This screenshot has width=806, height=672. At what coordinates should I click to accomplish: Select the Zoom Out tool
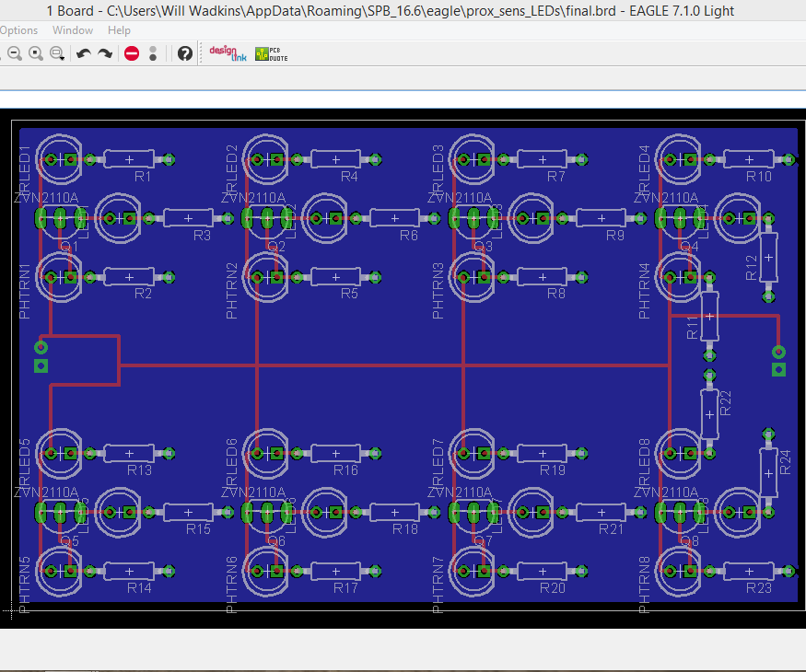click(x=15, y=52)
